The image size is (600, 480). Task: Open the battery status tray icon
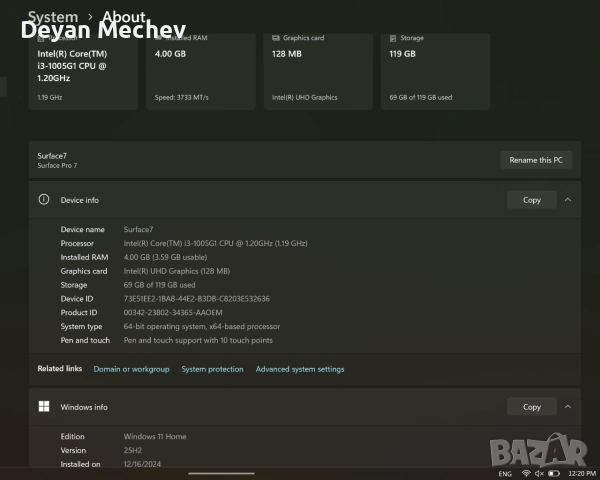point(554,473)
